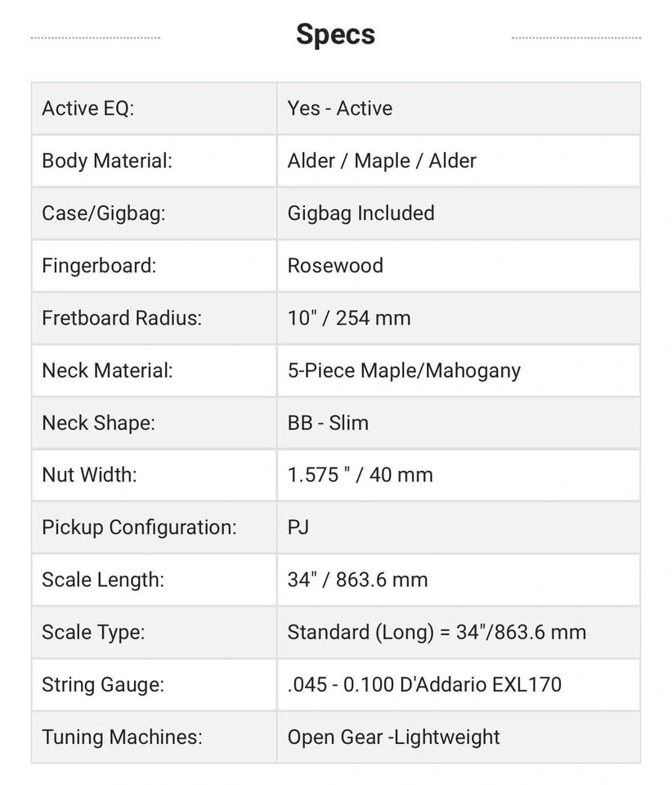Click the Scale Length label
This screenshot has width=672, height=785.
103,580
